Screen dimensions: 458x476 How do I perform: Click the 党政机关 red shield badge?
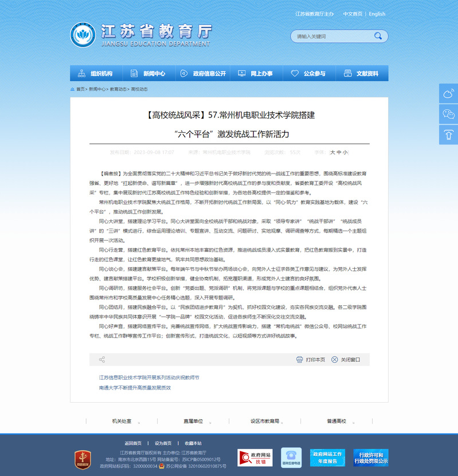pyautogui.click(x=83, y=459)
